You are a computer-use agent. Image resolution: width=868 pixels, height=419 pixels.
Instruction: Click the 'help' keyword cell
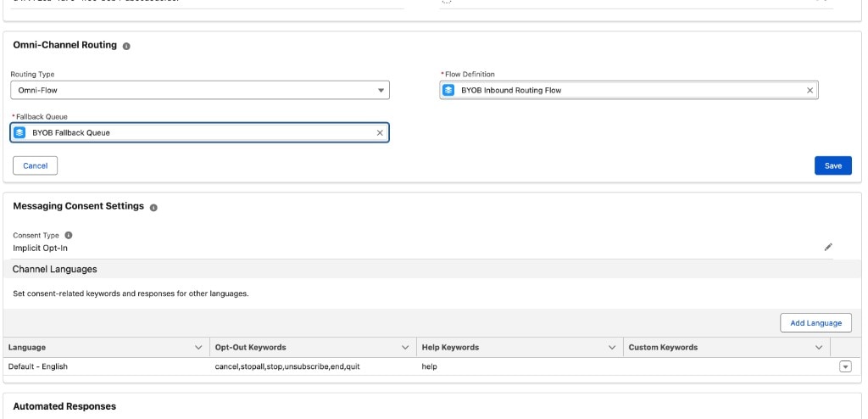[x=429, y=366]
